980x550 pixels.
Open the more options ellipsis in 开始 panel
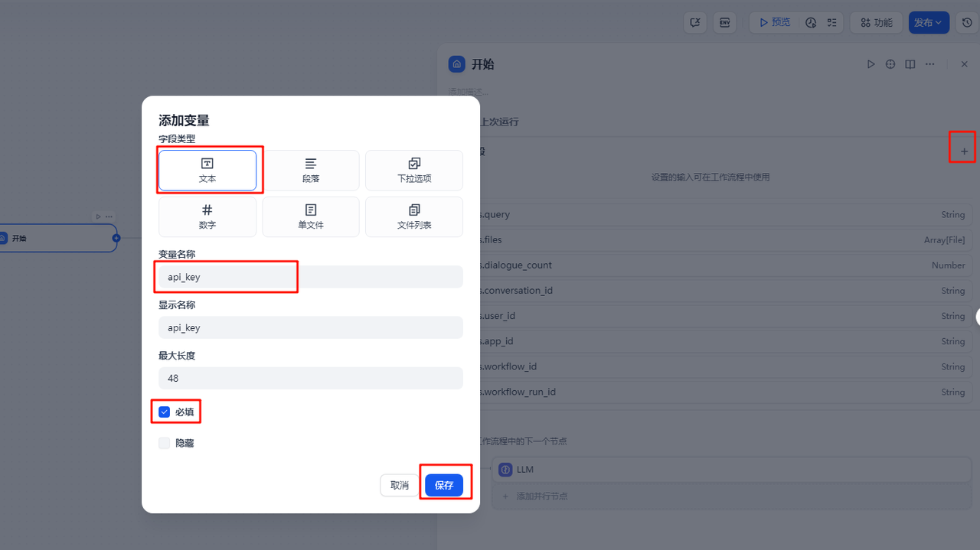[929, 64]
